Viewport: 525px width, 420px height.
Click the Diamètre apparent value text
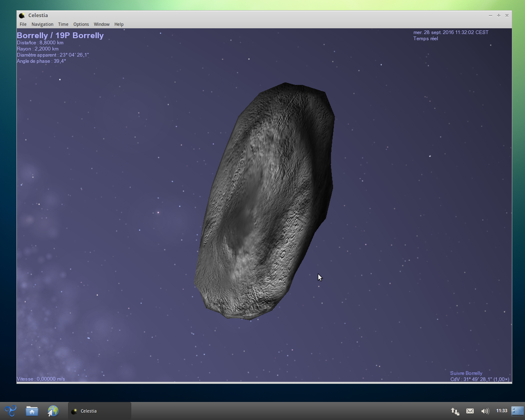coord(53,55)
